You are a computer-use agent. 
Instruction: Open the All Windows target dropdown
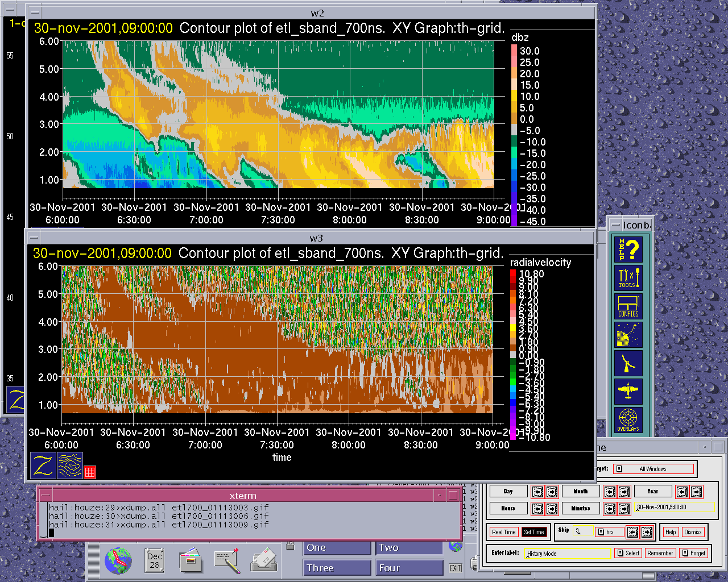654,469
